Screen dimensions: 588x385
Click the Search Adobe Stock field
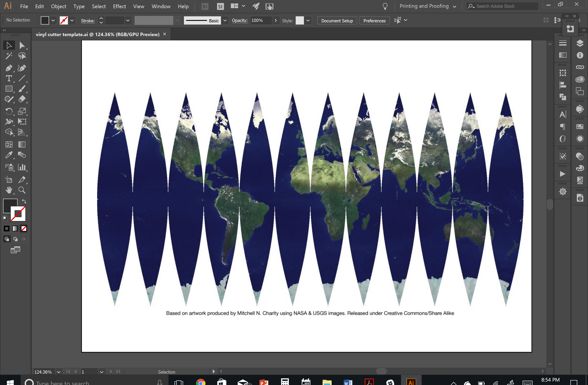pos(502,6)
